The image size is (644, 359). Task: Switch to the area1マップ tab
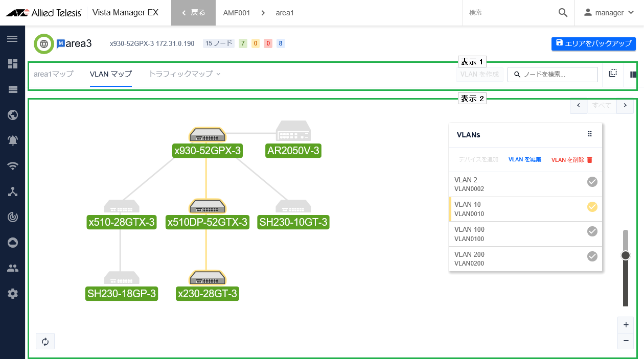pos(54,74)
